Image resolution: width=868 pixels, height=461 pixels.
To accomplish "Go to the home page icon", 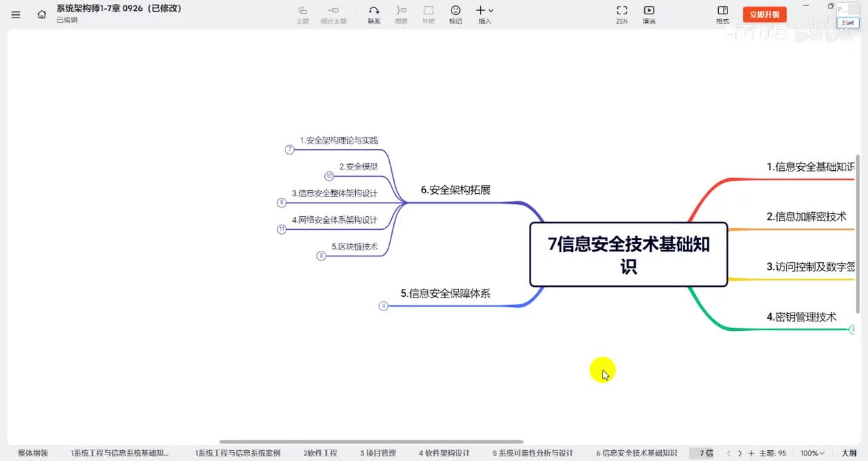I will 42,14.
